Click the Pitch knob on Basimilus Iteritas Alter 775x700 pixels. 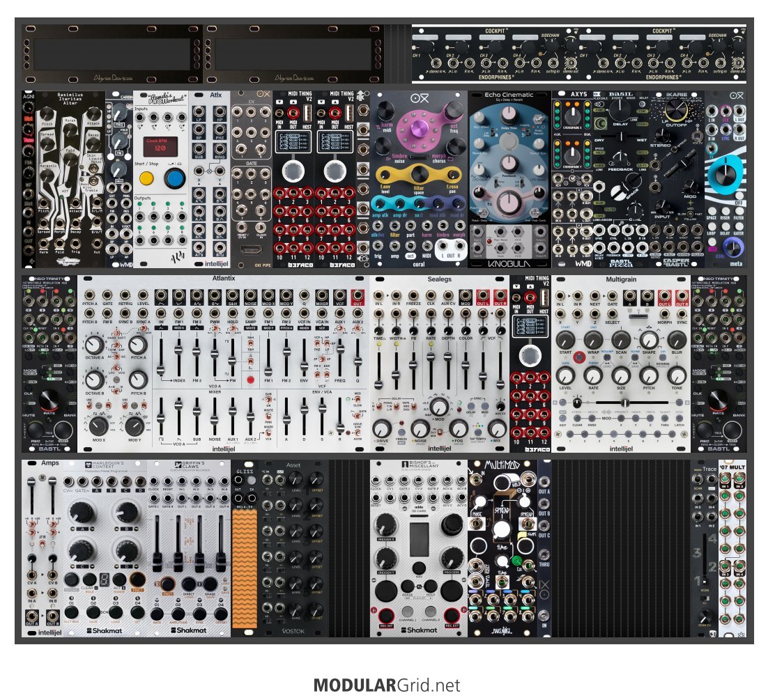click(47, 115)
